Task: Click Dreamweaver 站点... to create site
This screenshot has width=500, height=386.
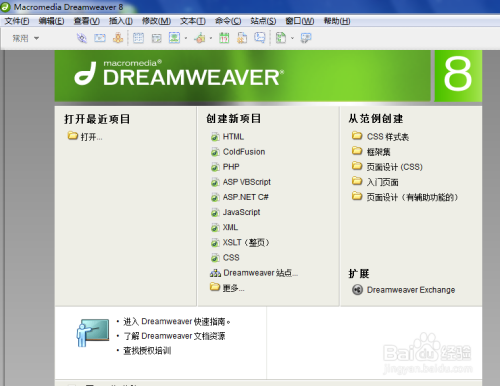Action: (260, 273)
